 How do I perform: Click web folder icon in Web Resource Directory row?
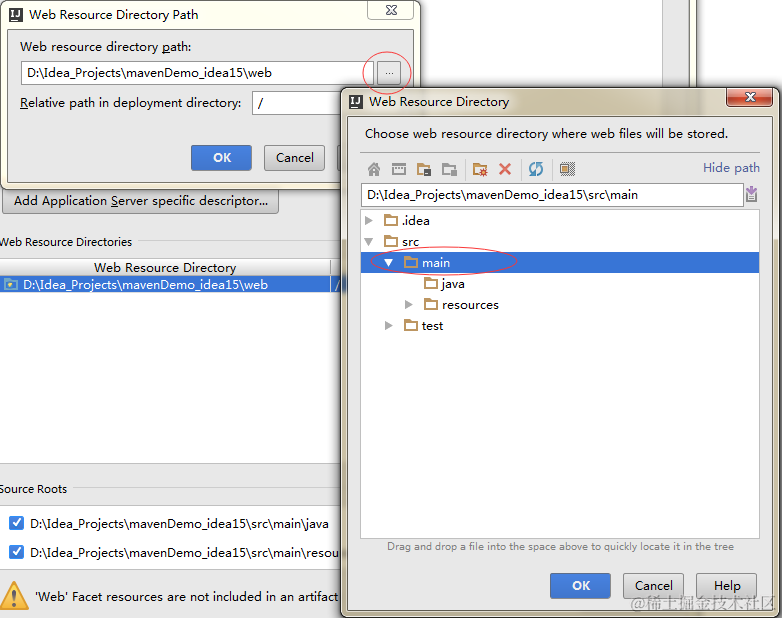coord(10,284)
